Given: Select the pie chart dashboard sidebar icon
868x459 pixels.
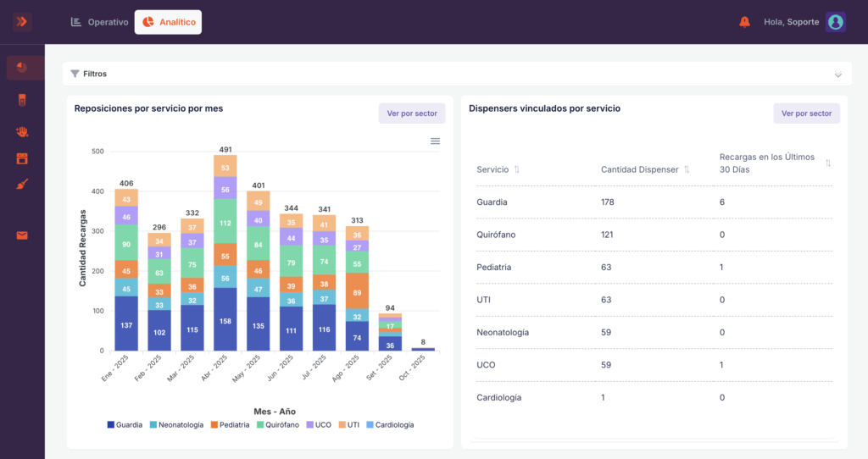Looking at the screenshot, I should point(22,68).
